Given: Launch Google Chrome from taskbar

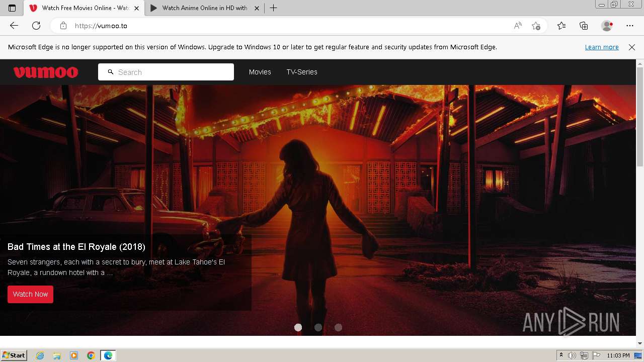Looking at the screenshot, I should (x=91, y=355).
